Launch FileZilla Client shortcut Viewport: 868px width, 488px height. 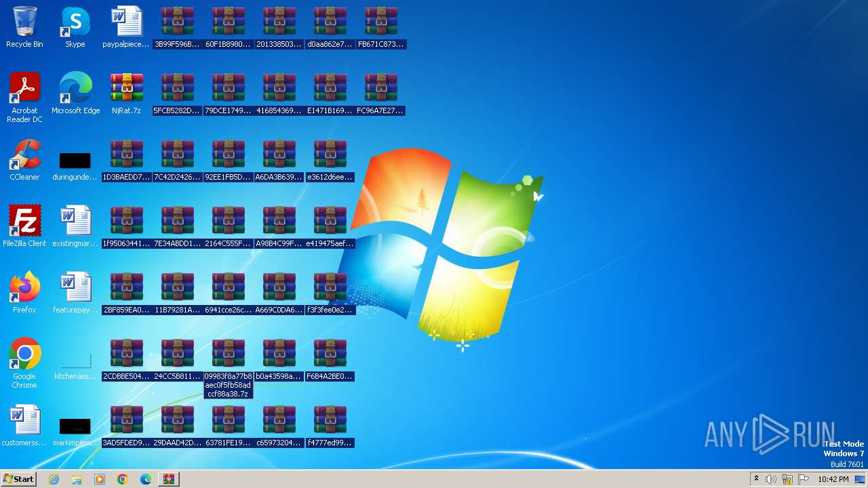[x=24, y=227]
